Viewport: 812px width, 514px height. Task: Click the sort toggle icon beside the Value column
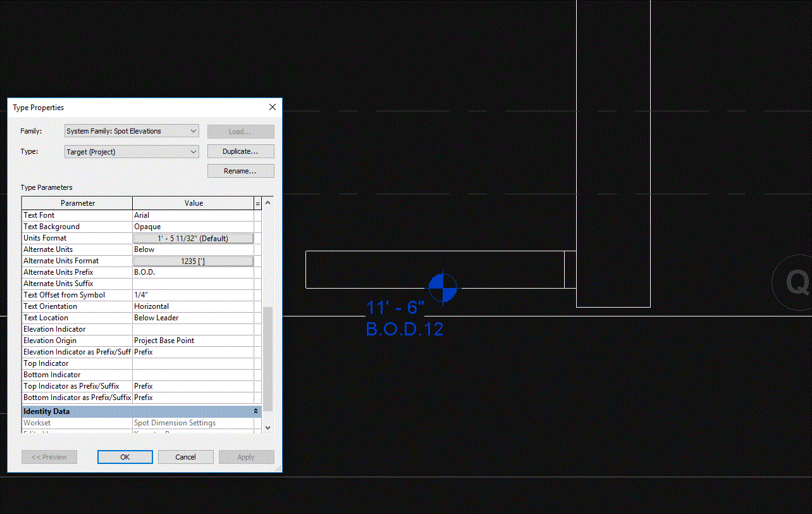pos(257,203)
